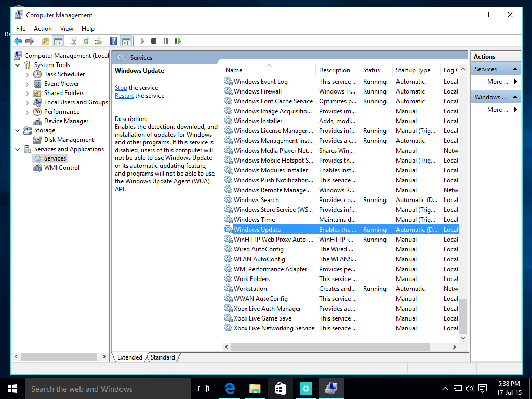Collapse the Storage node
This screenshot has width=532, height=399.
18,130
